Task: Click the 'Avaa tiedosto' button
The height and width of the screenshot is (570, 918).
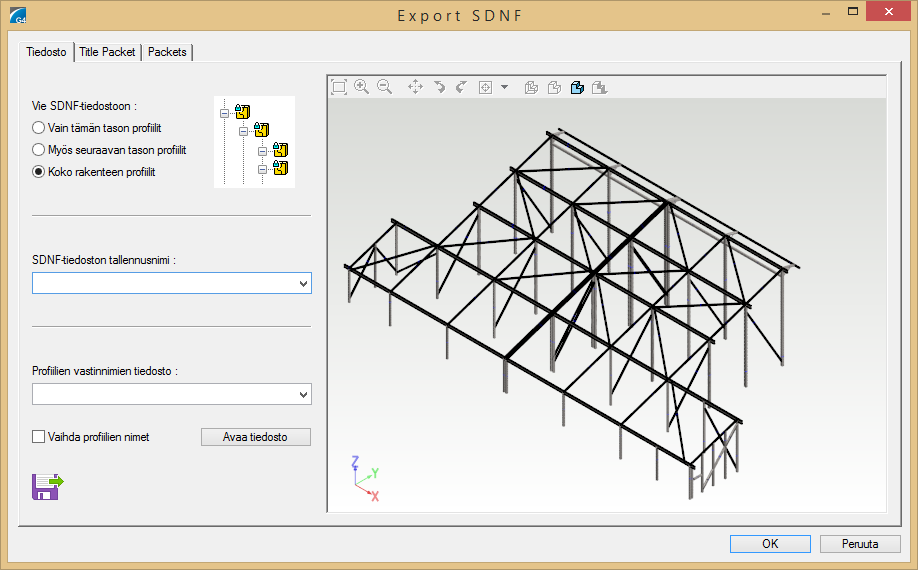Action: [256, 437]
